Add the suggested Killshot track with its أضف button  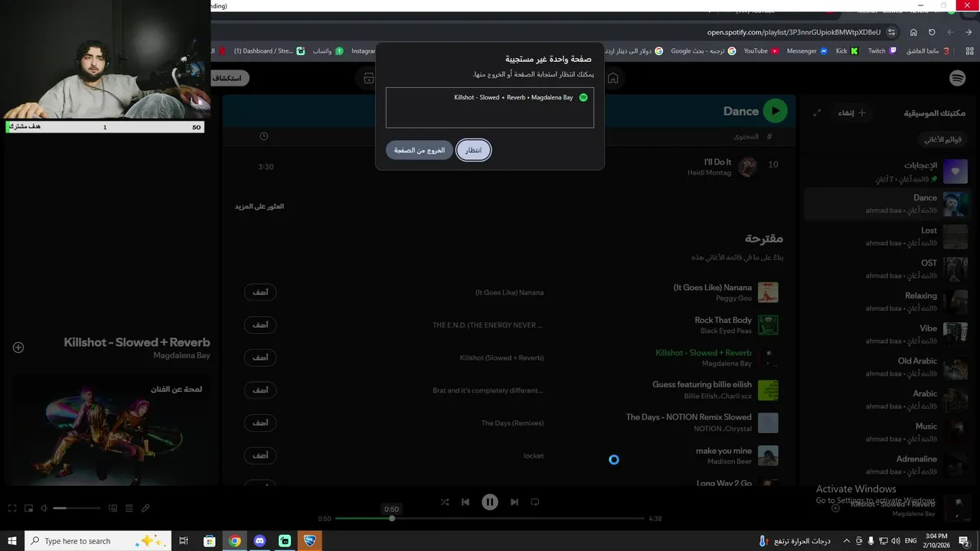pos(260,357)
